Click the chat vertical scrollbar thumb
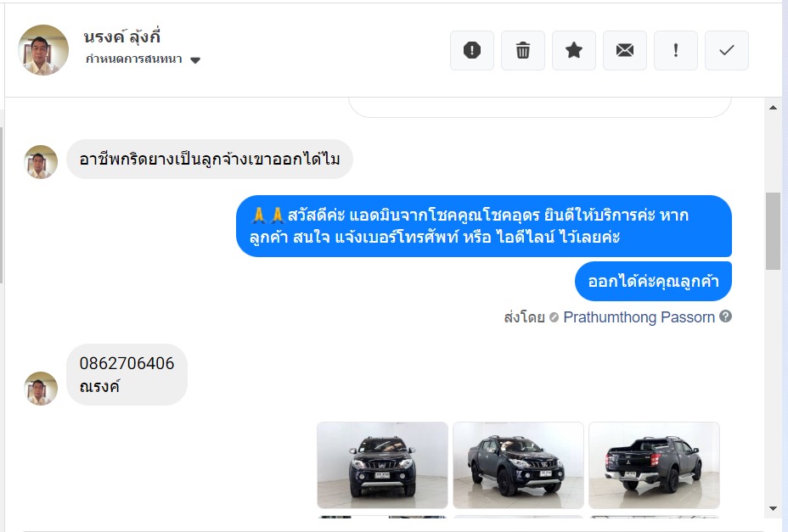The width and height of the screenshot is (788, 532). [773, 232]
